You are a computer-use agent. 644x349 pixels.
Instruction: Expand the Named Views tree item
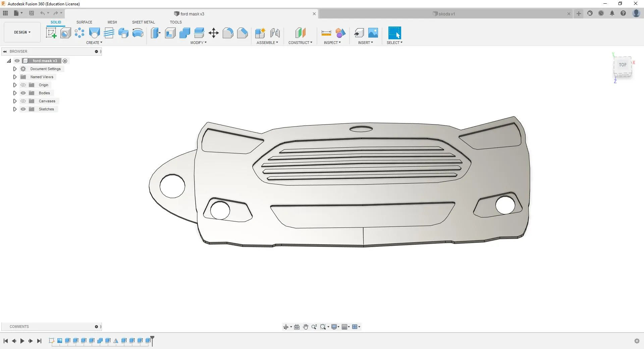pos(14,77)
